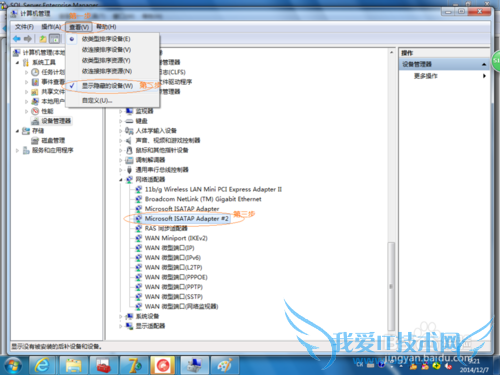Image resolution: width=500 pixels, height=375 pixels.
Task: Select 依类型排序设备(E) radio option
Action: pyautogui.click(x=106, y=39)
